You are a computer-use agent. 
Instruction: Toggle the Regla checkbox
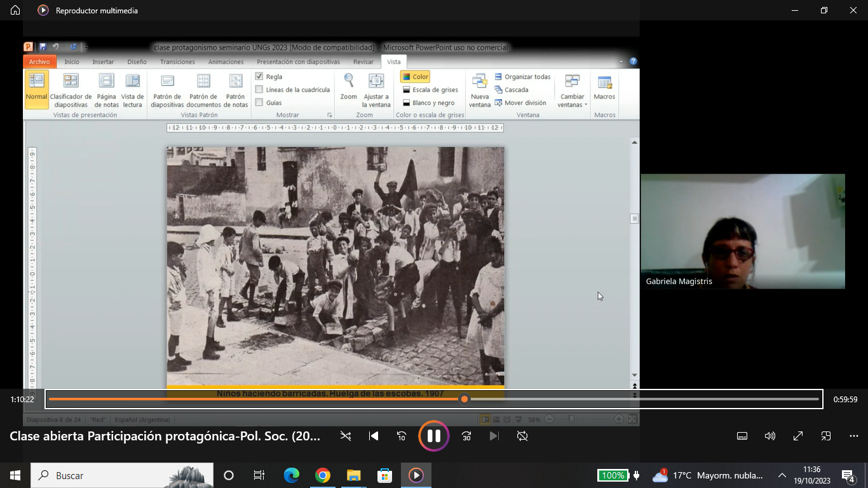(259, 76)
